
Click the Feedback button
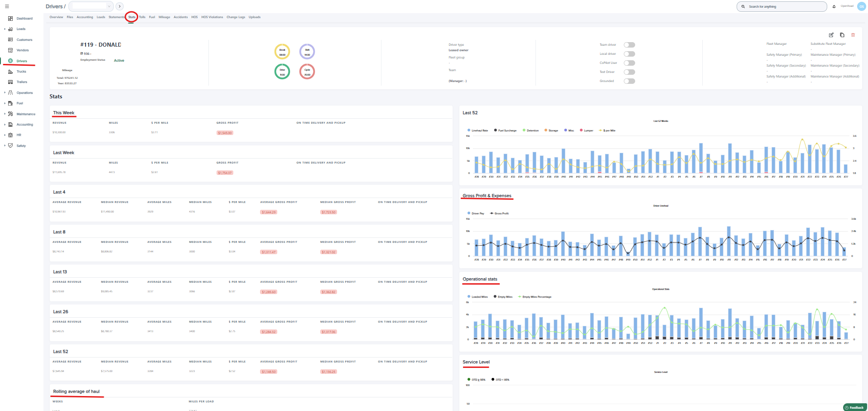click(855, 407)
